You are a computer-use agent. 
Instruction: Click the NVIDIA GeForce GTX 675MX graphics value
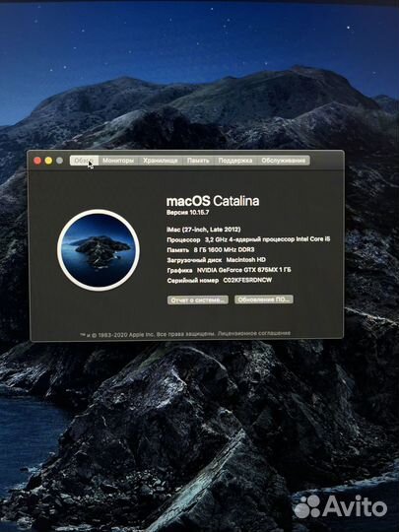pos(244,270)
